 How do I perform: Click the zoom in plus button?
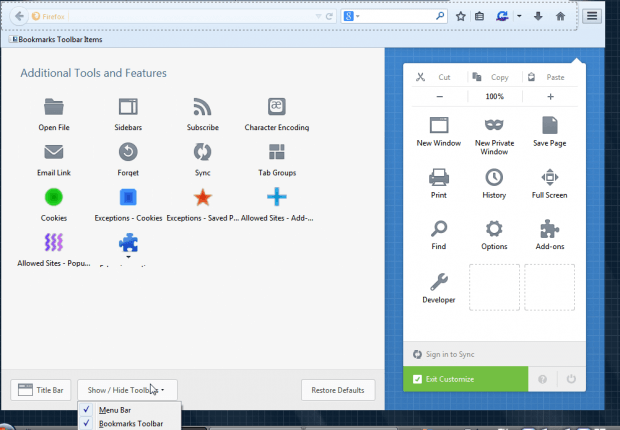[x=550, y=97]
